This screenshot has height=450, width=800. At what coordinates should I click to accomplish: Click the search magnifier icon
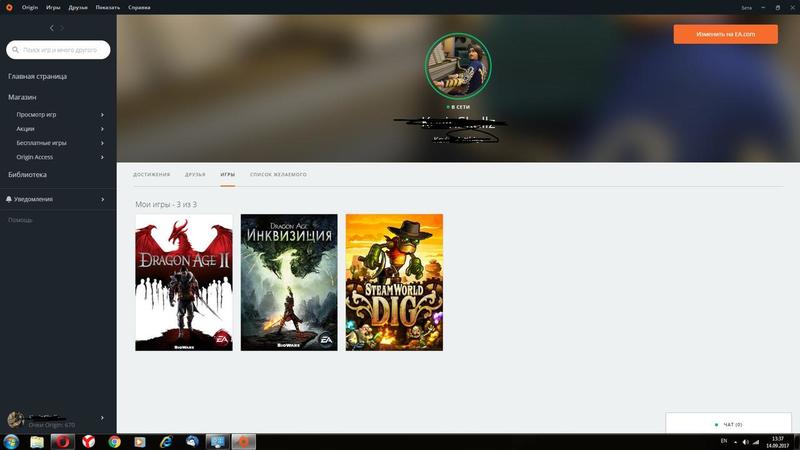pyautogui.click(x=15, y=50)
